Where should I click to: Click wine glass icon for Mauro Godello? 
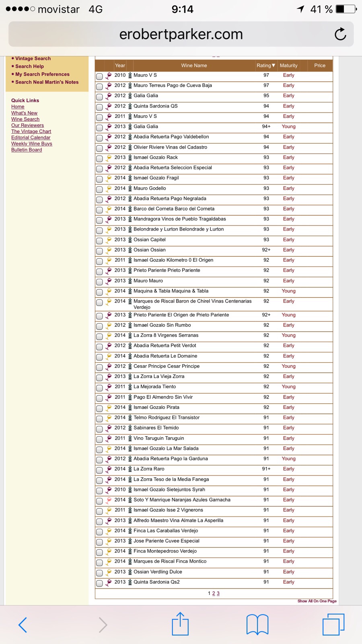(109, 189)
